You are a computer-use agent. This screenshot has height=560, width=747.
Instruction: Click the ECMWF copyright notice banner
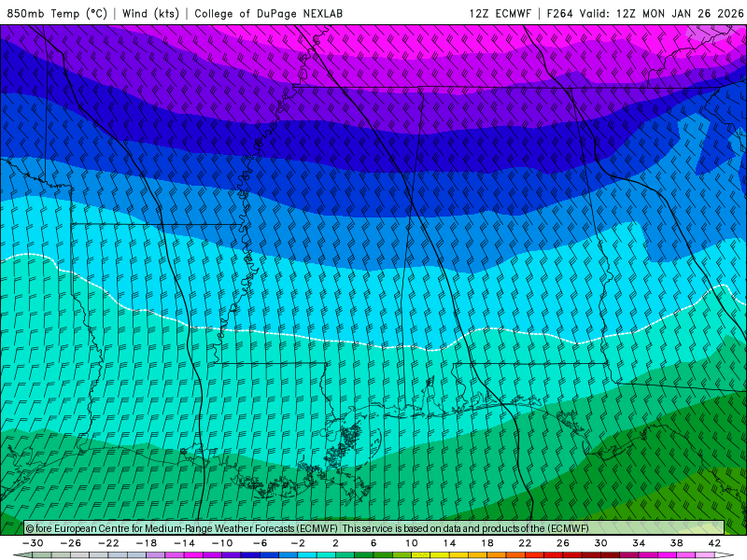click(374, 527)
